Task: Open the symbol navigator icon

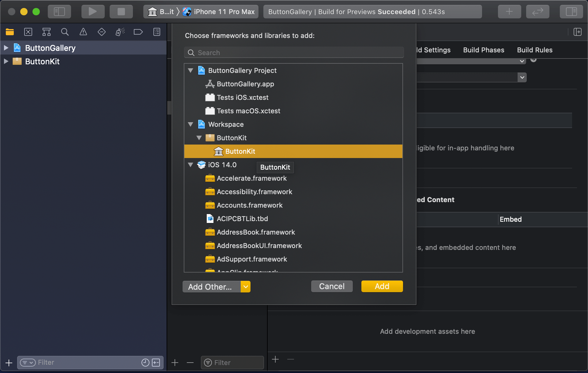Action: coord(47,32)
